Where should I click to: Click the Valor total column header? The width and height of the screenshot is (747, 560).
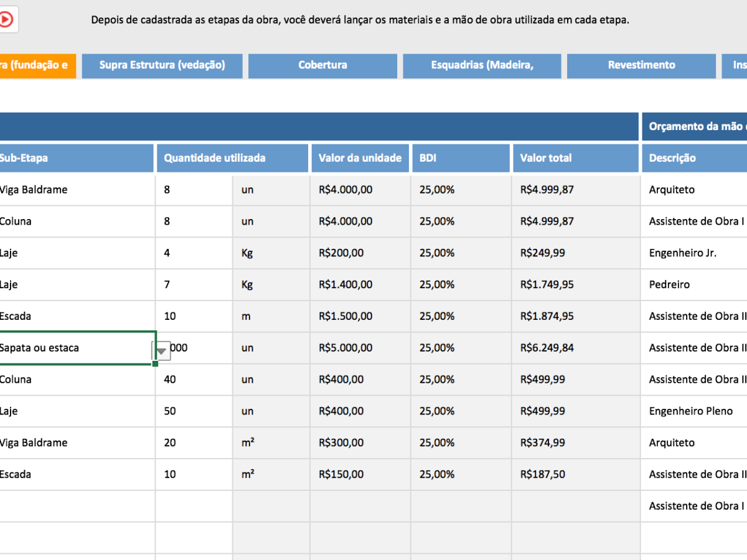coord(575,158)
